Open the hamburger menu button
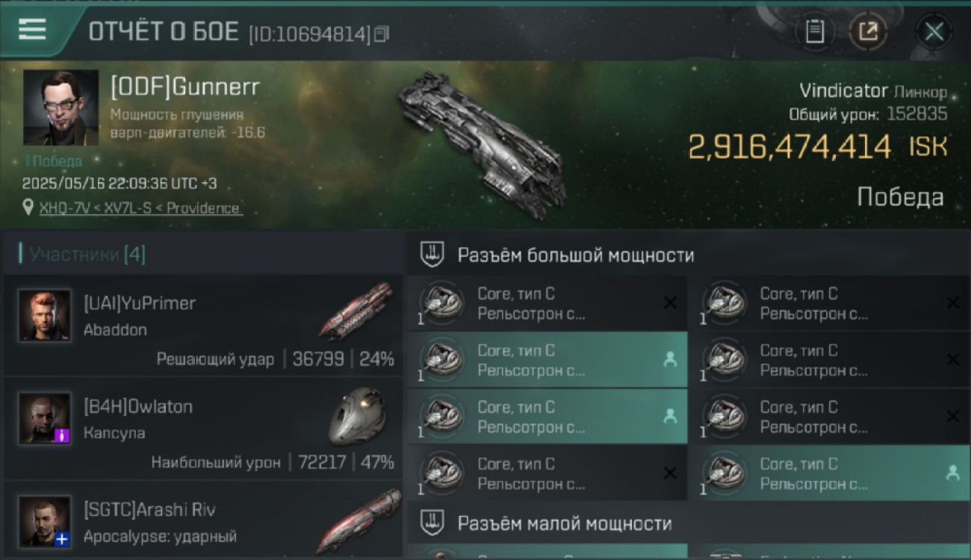The height and width of the screenshot is (560, 971). pyautogui.click(x=32, y=29)
